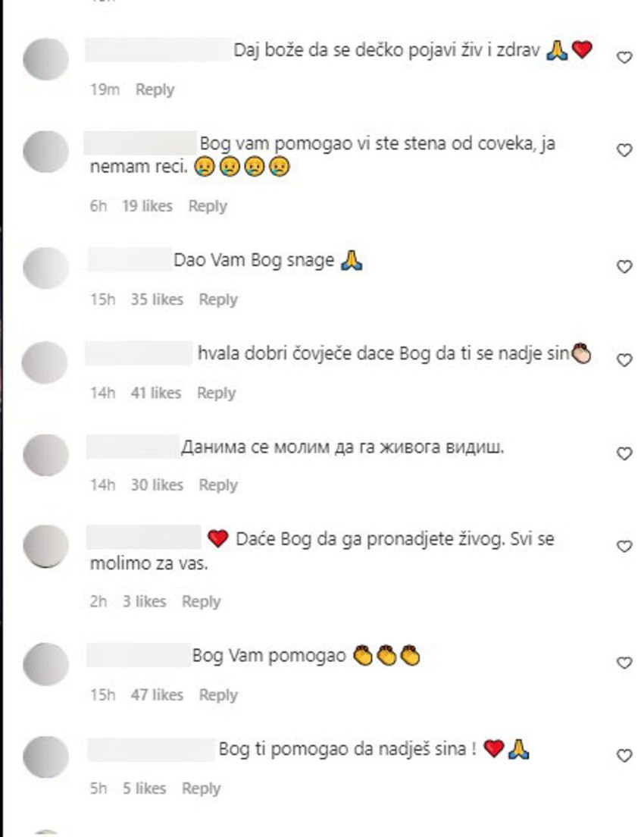This screenshot has height=837, width=644.
Task: Heart the Cyrillic comment 'Данима се молим'
Action: [624, 453]
